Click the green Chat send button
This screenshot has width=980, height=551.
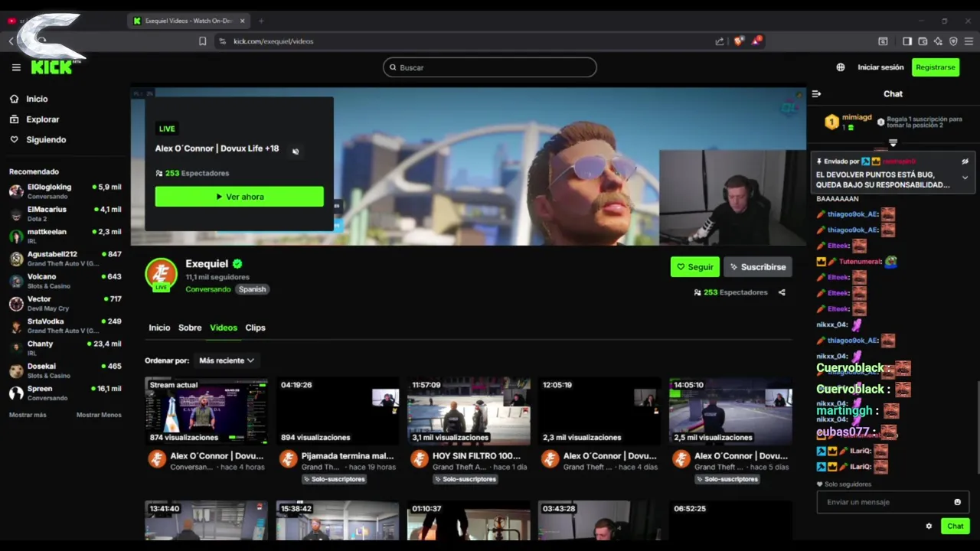(955, 527)
